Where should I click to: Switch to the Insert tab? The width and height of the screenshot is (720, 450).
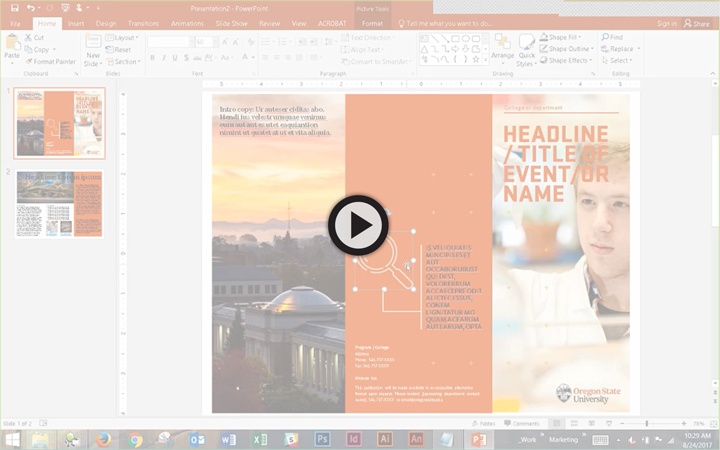click(x=76, y=23)
